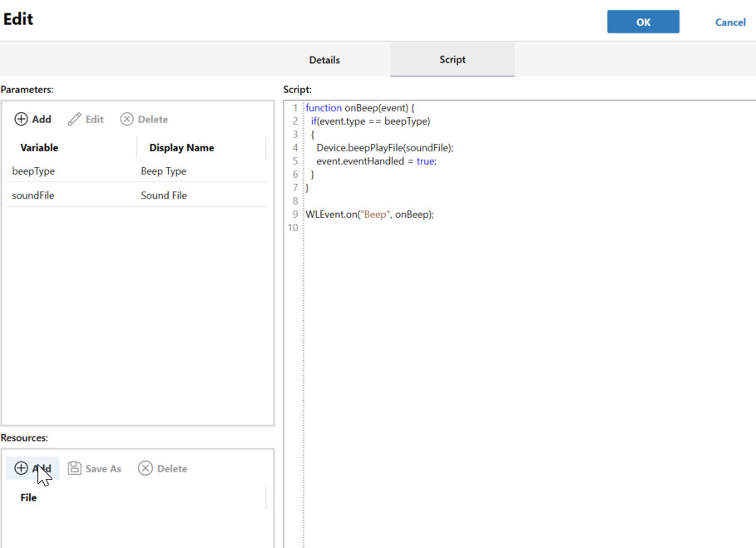
Task: Click the Add parameter plus icon
Action: (x=22, y=119)
